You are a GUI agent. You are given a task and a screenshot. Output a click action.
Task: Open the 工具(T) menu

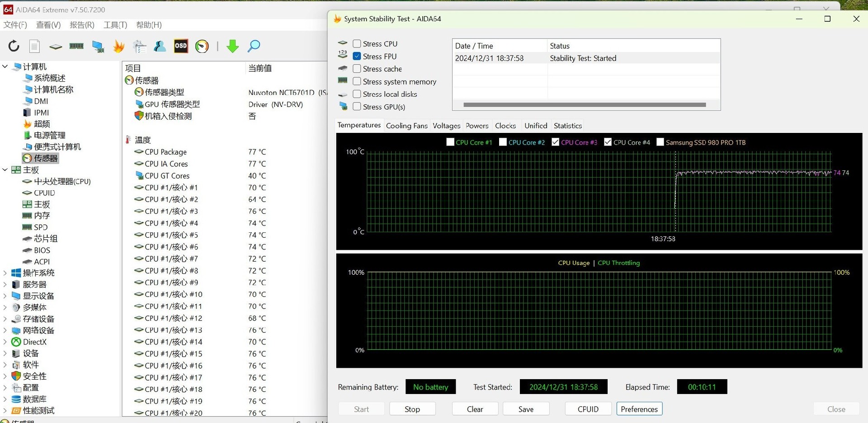(115, 25)
